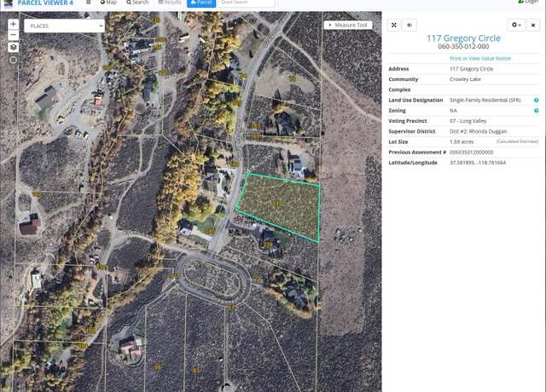Focus the Quick Search field
This screenshot has height=392, width=546.
tap(247, 3)
